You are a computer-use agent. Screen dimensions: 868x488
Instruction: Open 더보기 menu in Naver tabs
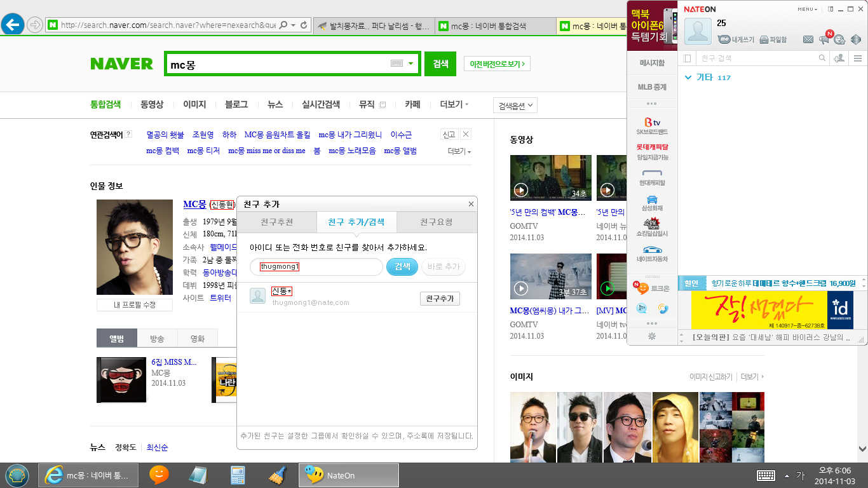(x=454, y=104)
